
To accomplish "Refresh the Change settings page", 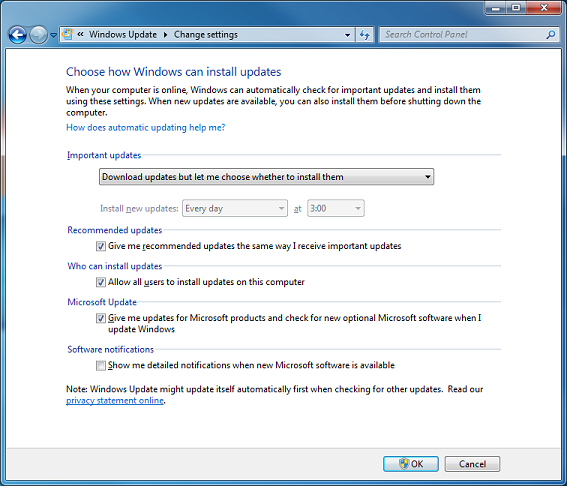I will click(364, 35).
